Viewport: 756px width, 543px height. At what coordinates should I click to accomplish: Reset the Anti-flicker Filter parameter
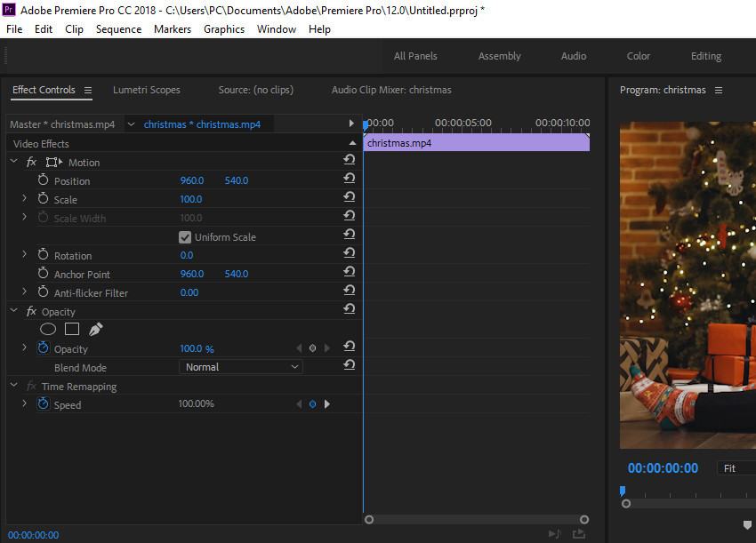point(349,290)
